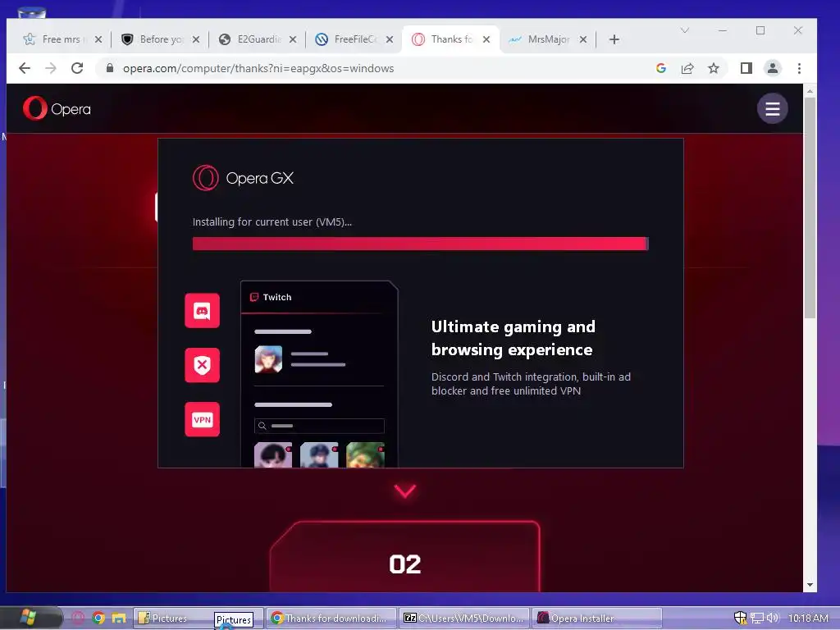Click the installation progress bar
Viewport: 840px width, 630px height.
pyautogui.click(x=421, y=244)
